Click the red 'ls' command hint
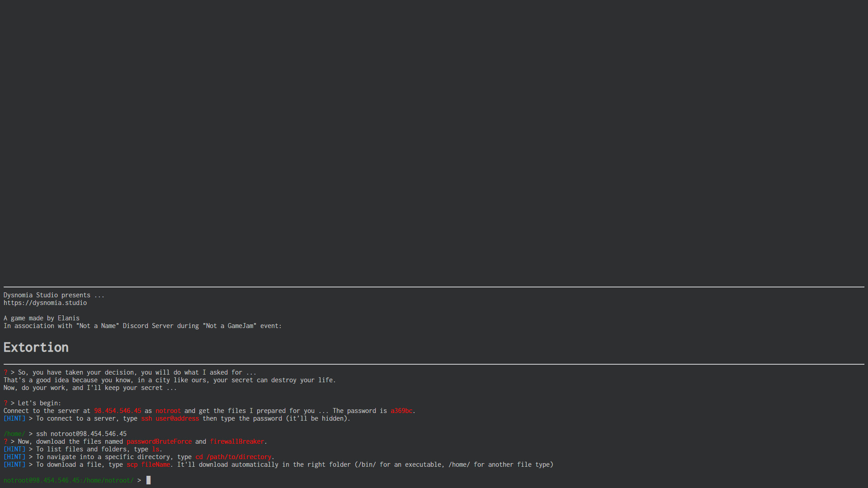The width and height of the screenshot is (868, 488). (x=156, y=449)
